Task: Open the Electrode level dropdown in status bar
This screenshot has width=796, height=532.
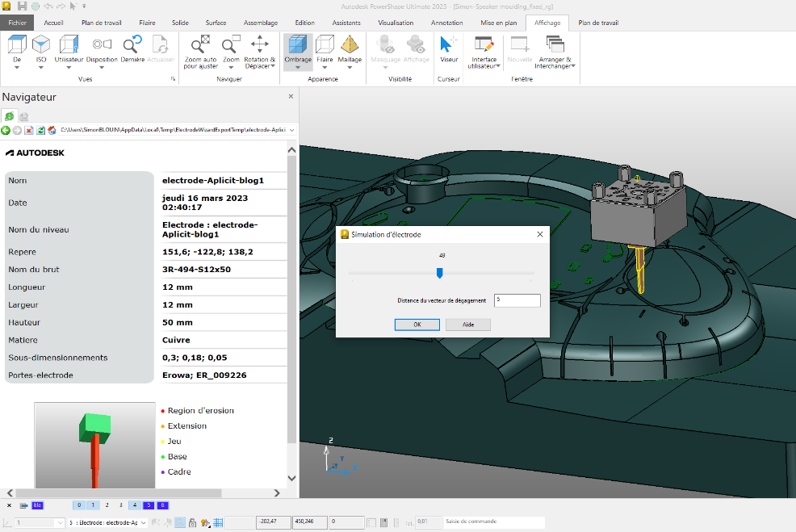Action: point(144,523)
